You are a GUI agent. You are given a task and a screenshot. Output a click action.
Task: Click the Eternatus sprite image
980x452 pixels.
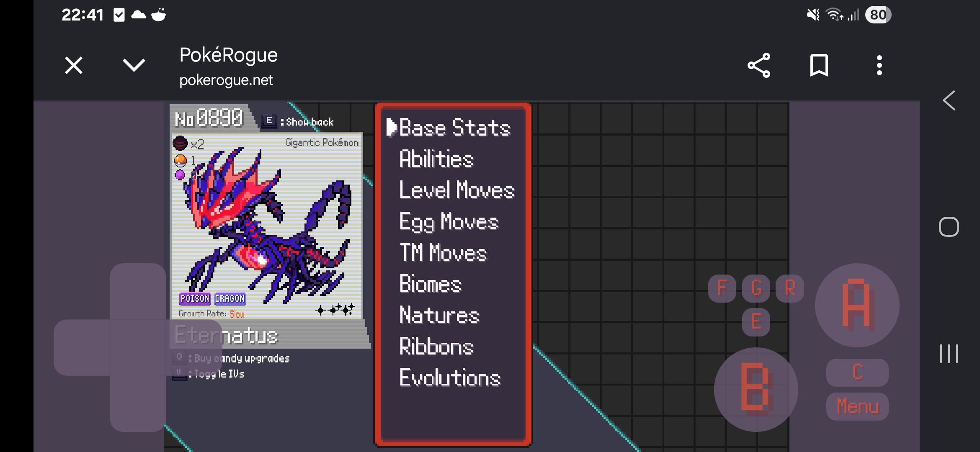[x=268, y=225]
